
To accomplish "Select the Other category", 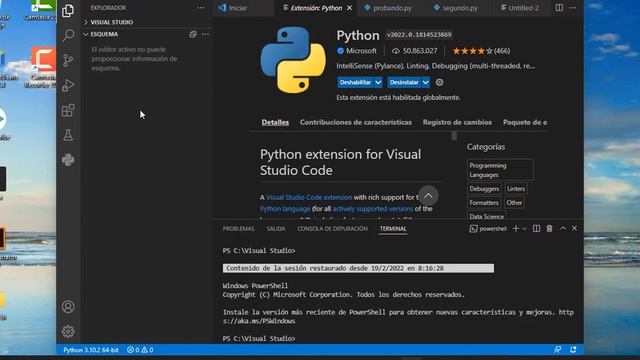I will point(514,202).
